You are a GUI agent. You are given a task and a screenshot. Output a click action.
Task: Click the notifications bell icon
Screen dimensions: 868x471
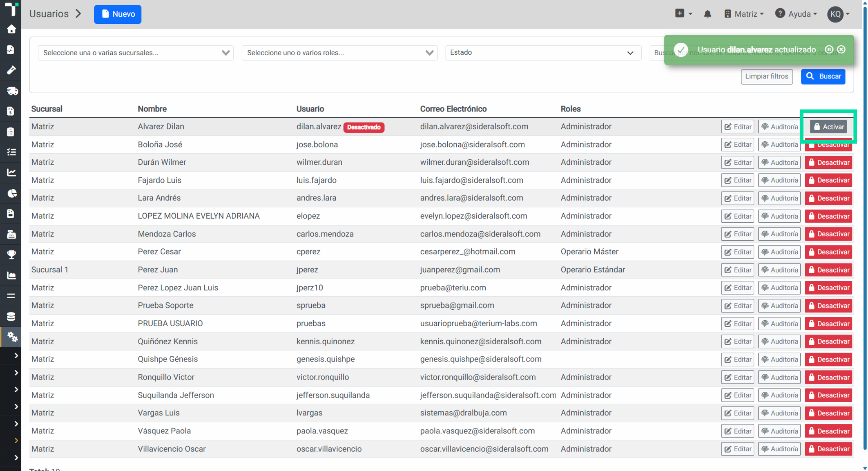[707, 14]
